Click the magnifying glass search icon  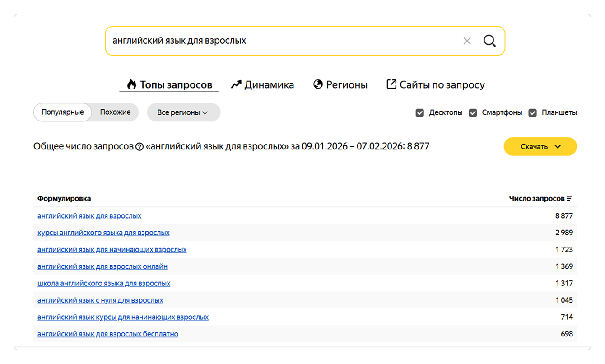(489, 41)
